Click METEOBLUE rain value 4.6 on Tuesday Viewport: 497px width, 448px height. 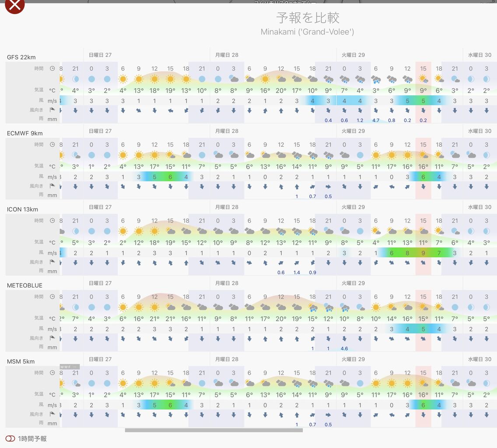[x=344, y=349]
